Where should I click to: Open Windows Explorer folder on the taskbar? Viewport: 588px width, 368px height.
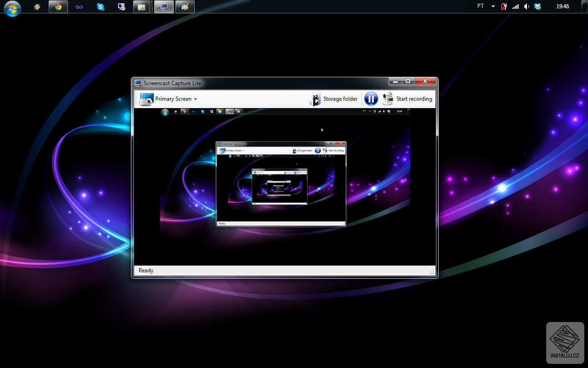coord(142,6)
